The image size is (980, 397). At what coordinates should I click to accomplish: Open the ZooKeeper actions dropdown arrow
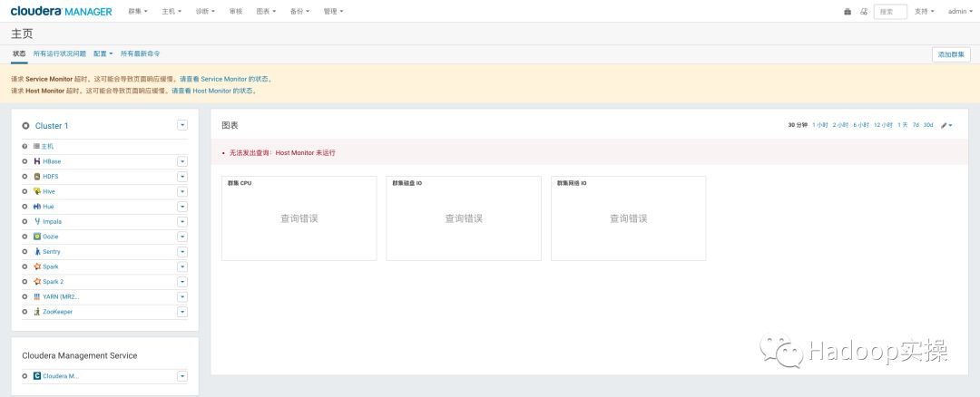coord(181,312)
